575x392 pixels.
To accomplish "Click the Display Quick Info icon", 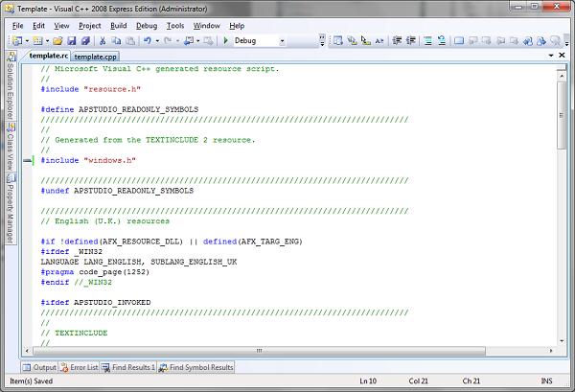I will 366,40.
